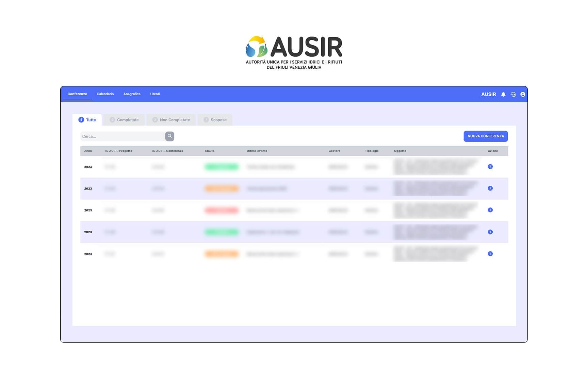Open the user account icon
The image size is (588, 380).
[523, 94]
